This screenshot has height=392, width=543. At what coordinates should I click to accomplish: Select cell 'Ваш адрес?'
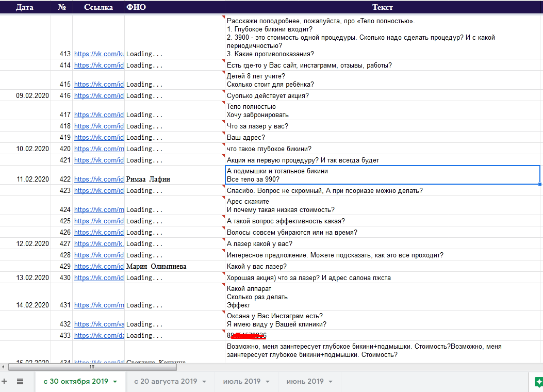coord(383,138)
